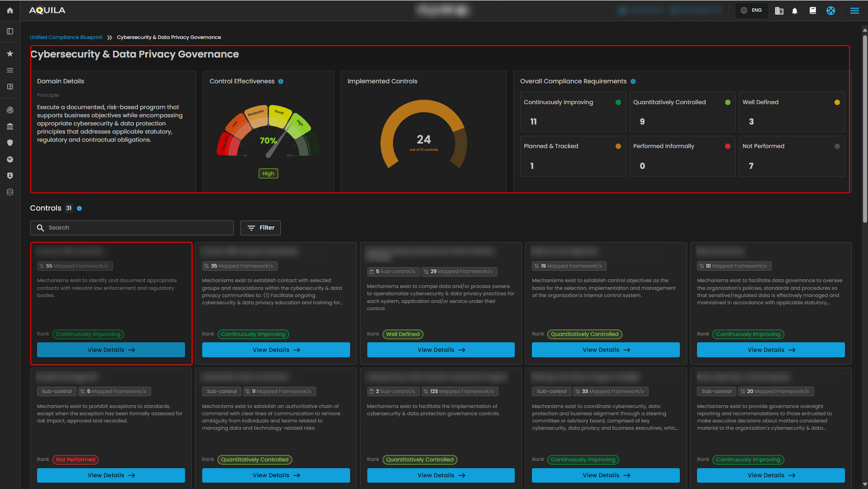Click info icon next to Control Effectiveness
Image resolution: width=868 pixels, height=489 pixels.
pos(281,81)
